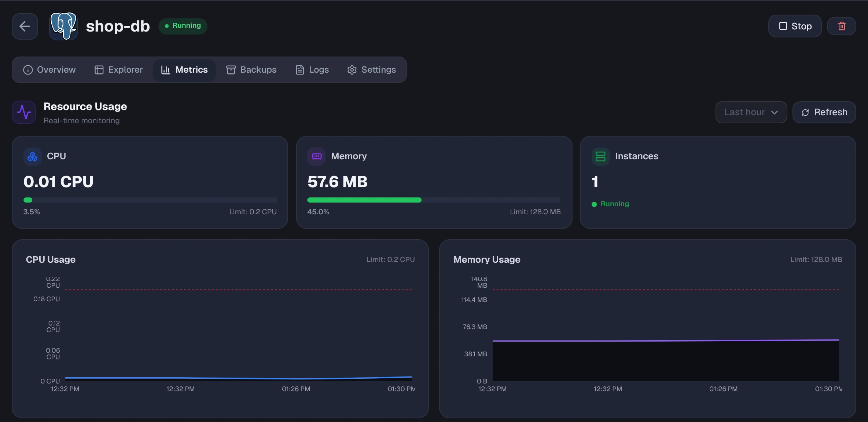Click the 57.6 MB memory value
The image size is (868, 422).
[x=337, y=182]
